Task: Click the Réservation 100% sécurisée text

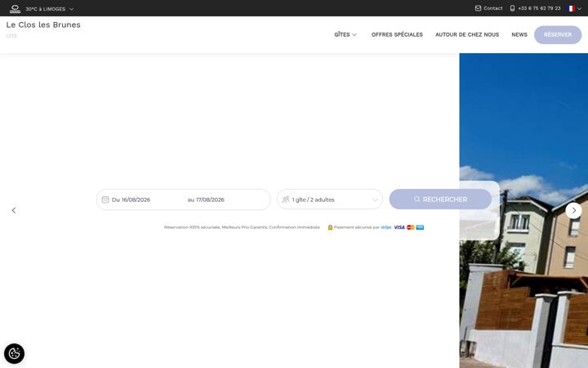Action: 242,227
